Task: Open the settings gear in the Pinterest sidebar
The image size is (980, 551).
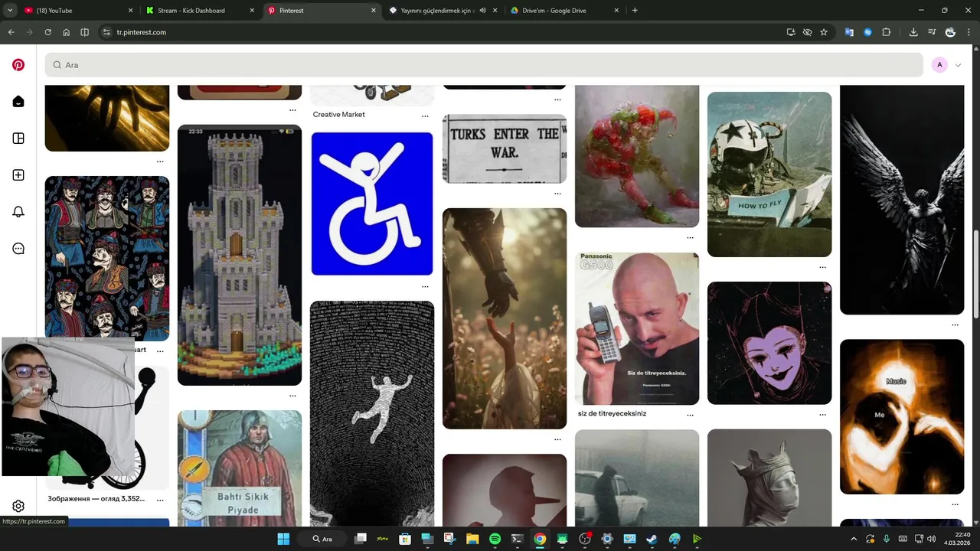Action: click(x=18, y=506)
